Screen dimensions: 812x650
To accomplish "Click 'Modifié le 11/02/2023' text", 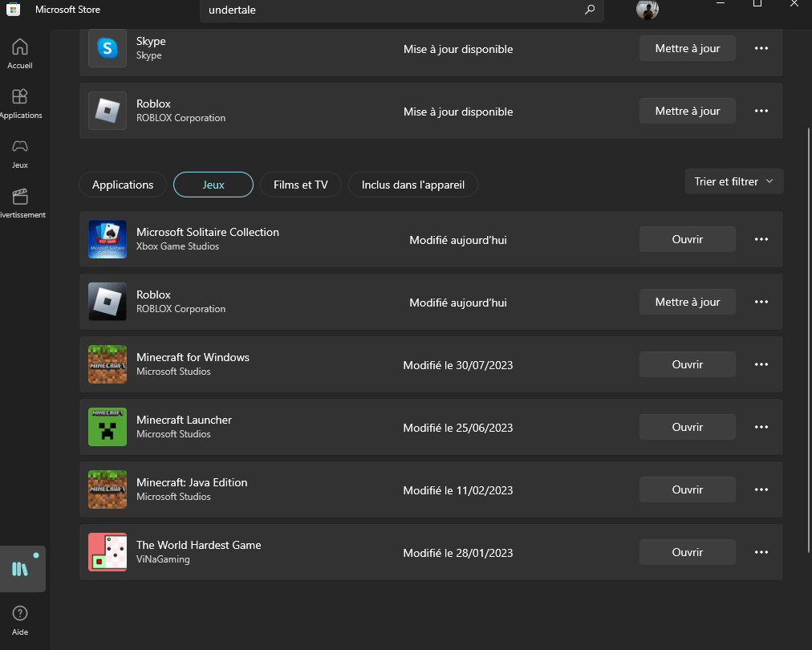I will [x=458, y=490].
